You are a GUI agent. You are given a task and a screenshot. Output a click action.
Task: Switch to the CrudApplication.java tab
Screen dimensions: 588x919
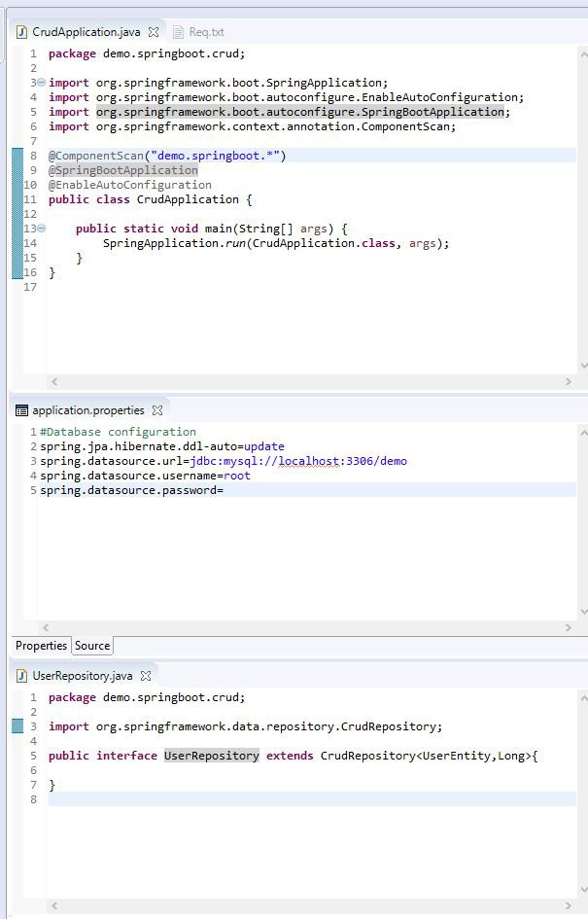pyautogui.click(x=86, y=32)
